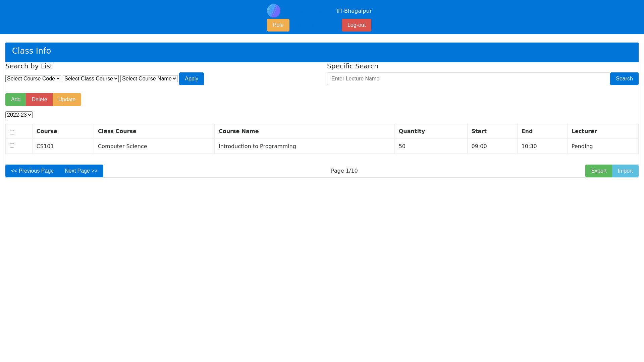The image size is (644, 362).
Task: Check the checkbox for CS101 row
Action: (12, 145)
